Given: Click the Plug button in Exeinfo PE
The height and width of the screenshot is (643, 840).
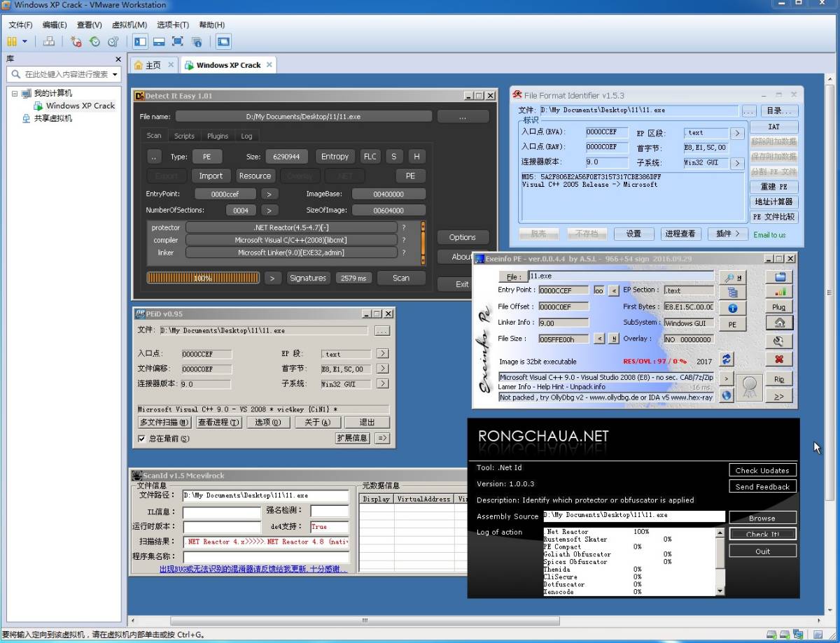Looking at the screenshot, I should coord(779,307).
